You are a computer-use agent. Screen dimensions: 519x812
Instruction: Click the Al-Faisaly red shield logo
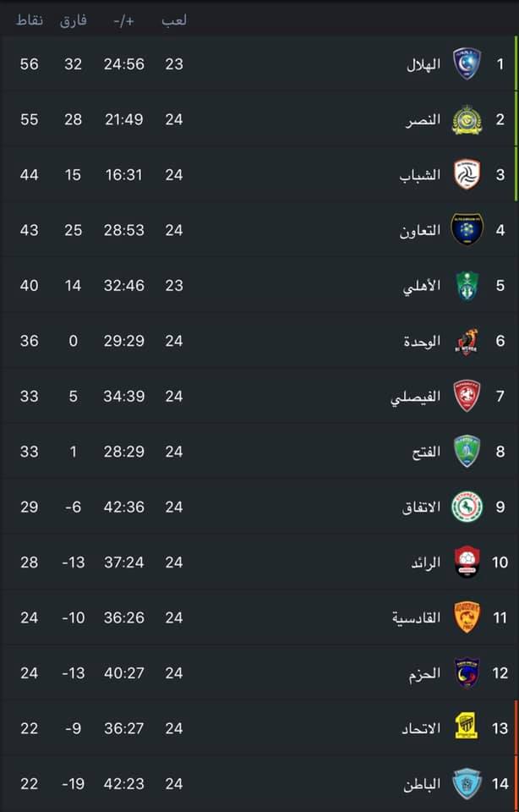[467, 396]
